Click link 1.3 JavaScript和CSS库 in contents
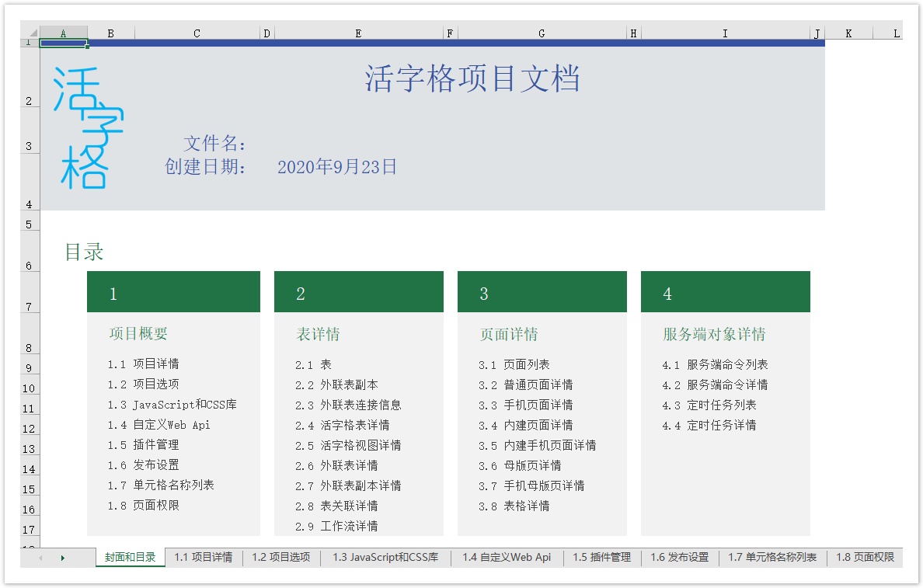The height and width of the screenshot is (588, 923). (x=172, y=405)
